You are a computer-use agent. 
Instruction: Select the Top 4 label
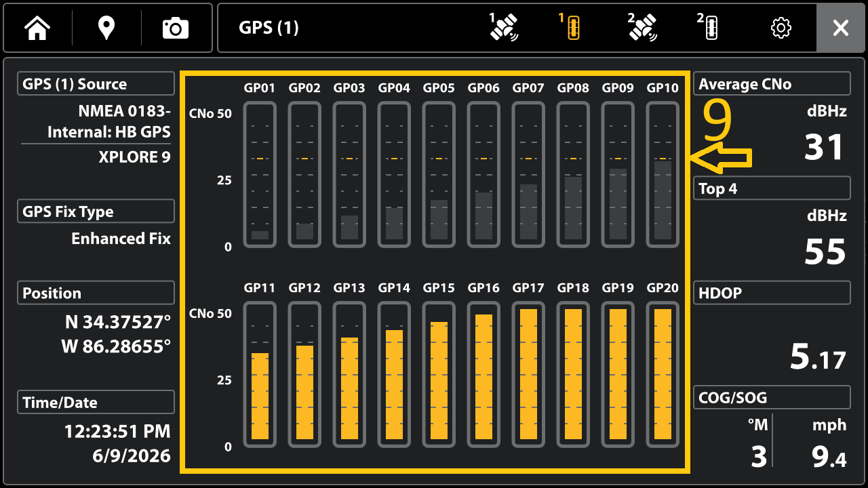tap(772, 188)
